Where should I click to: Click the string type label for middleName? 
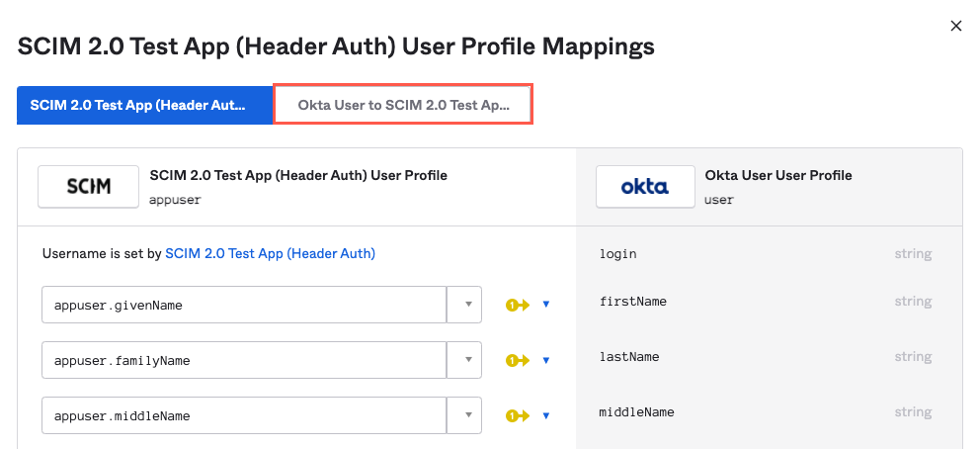(913, 412)
